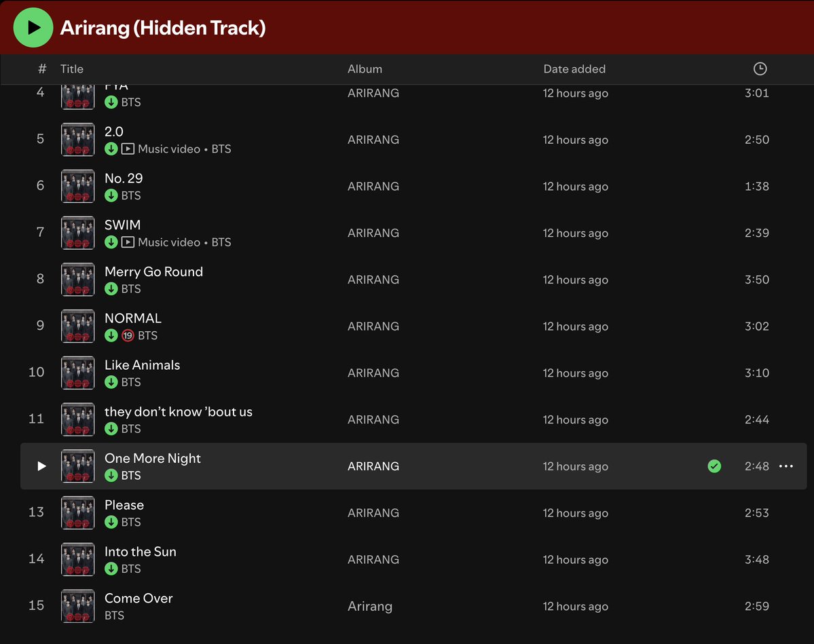Click the 2:59 duration of Come Over
The width and height of the screenshot is (814, 644).
(x=757, y=606)
